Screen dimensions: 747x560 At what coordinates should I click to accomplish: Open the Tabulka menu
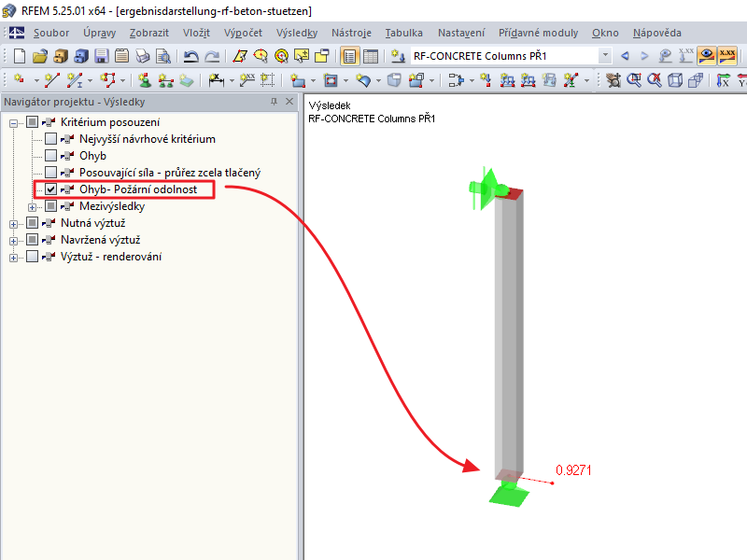point(404,33)
